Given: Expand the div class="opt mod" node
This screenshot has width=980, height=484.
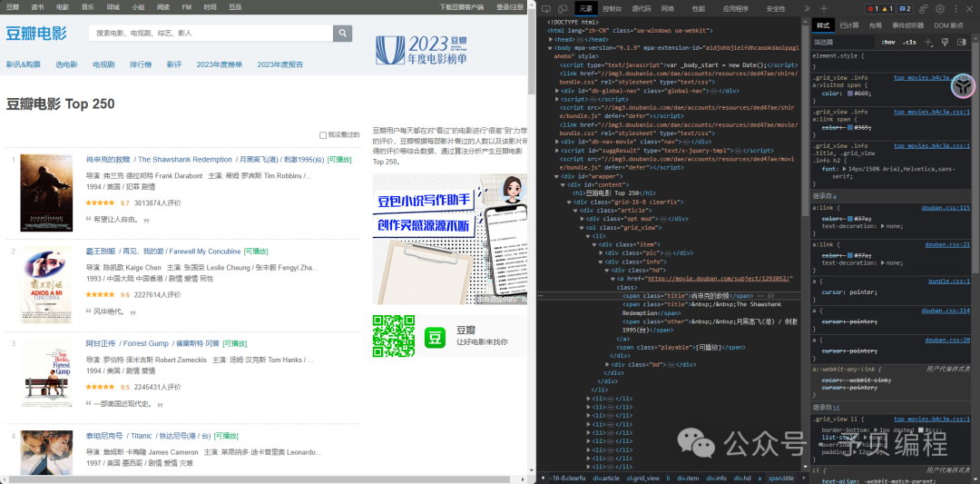Looking at the screenshot, I should (x=583, y=219).
